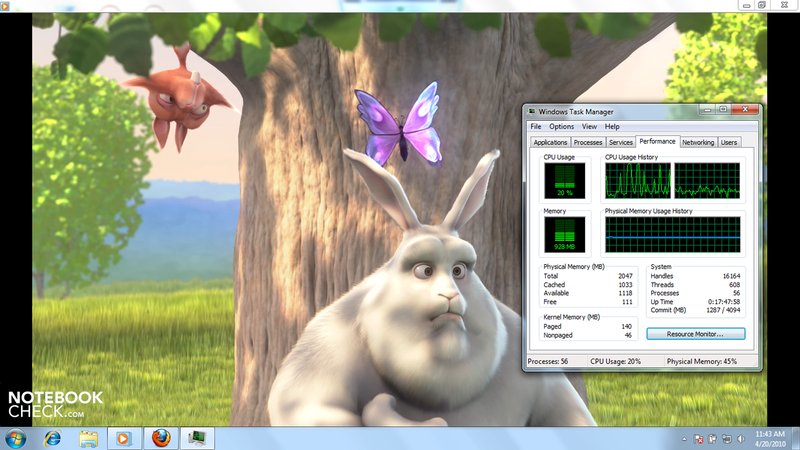Viewport: 800px width, 450px height.
Task: Click the Up Time value 0:17:47:58
Action: [723, 302]
